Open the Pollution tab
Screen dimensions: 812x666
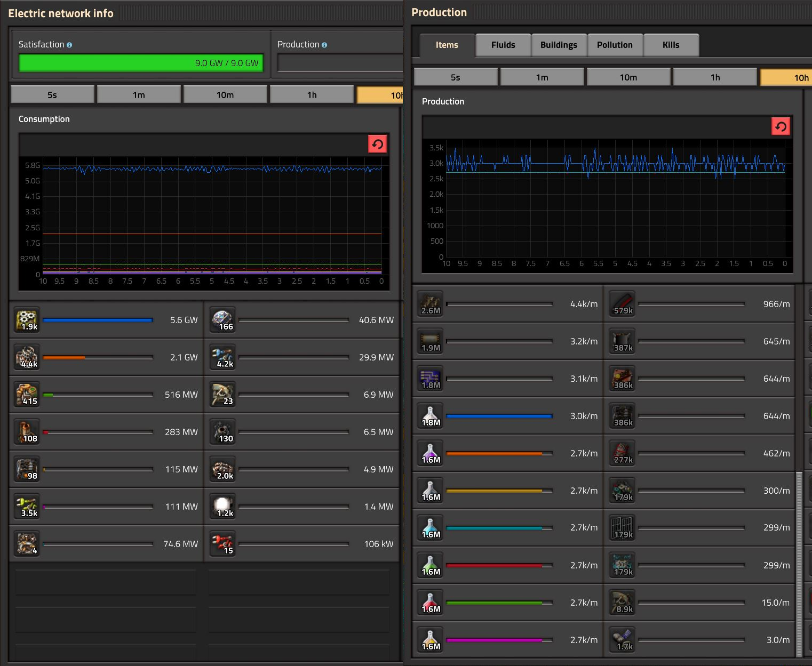615,45
